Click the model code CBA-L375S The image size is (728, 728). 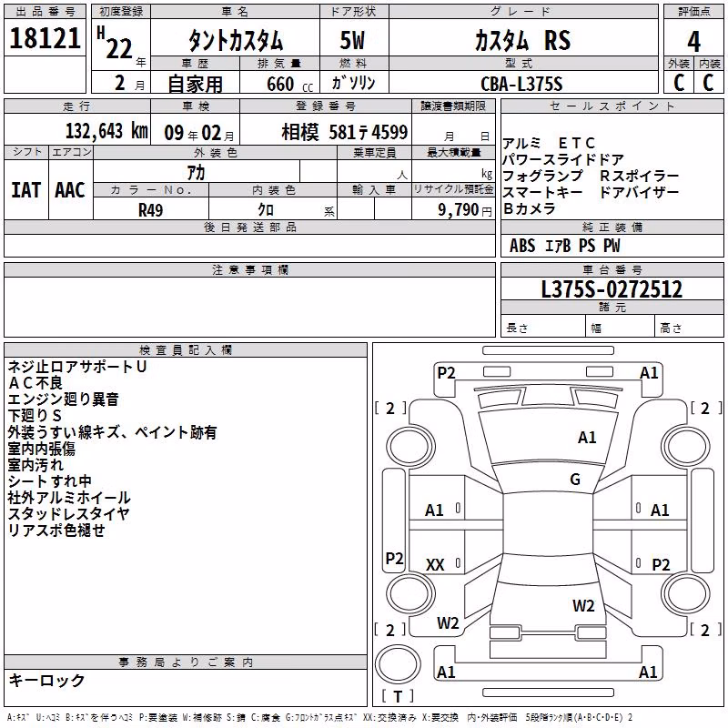point(521,84)
